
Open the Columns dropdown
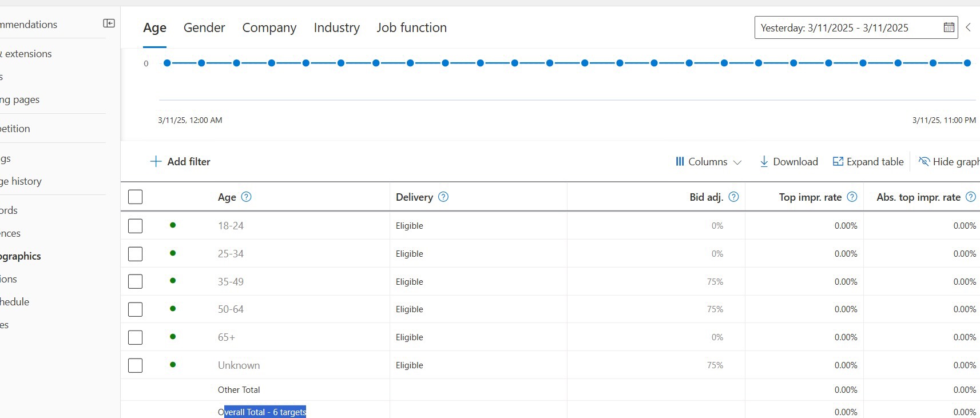(708, 162)
